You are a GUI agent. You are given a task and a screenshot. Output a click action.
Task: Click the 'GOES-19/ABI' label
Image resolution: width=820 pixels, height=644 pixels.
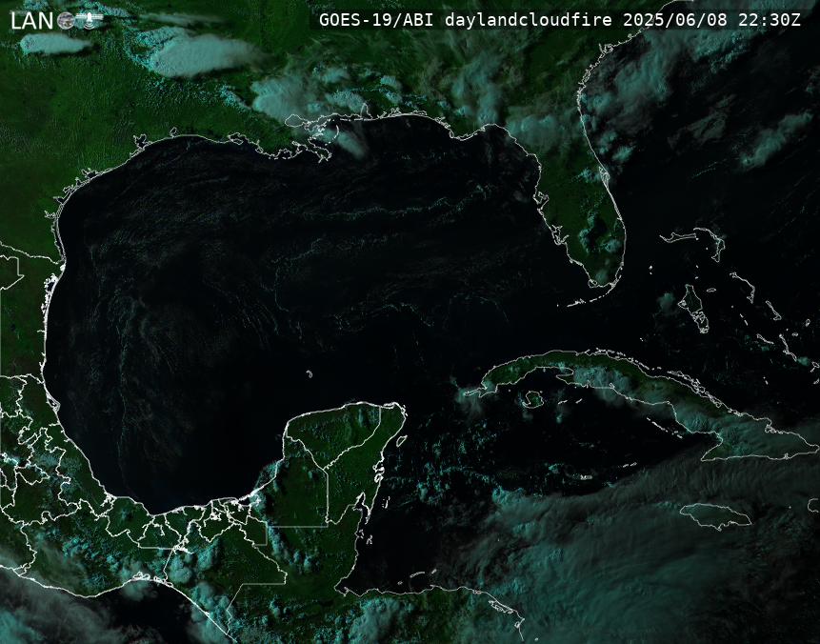376,20
